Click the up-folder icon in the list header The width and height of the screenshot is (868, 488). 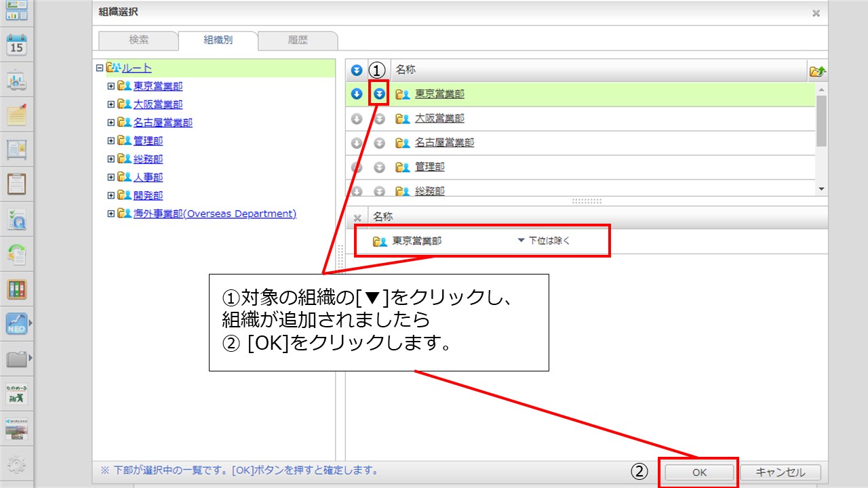(817, 70)
